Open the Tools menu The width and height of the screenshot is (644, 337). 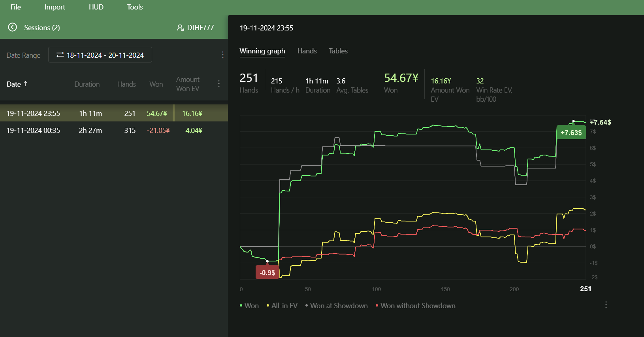135,7
